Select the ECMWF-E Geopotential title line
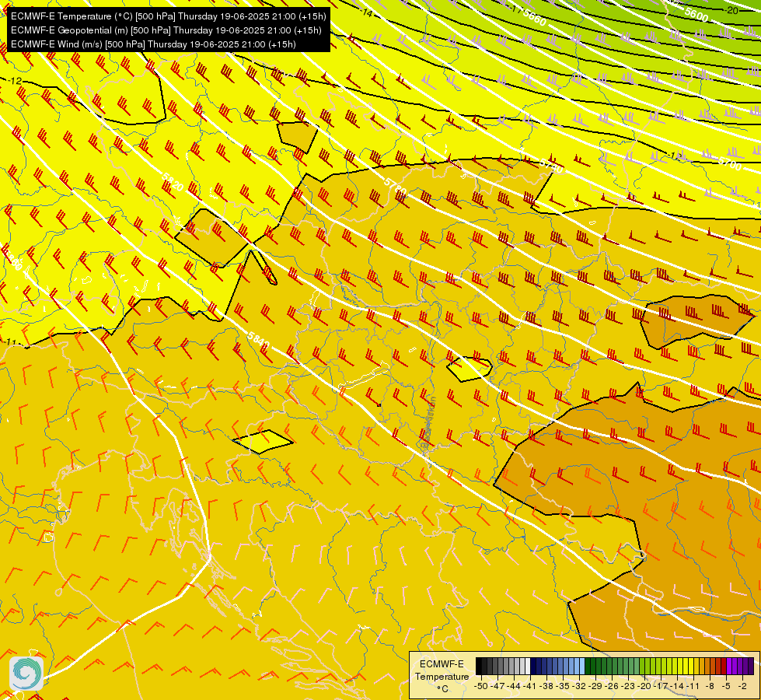Screen dimensions: 761x700 (x=166, y=30)
